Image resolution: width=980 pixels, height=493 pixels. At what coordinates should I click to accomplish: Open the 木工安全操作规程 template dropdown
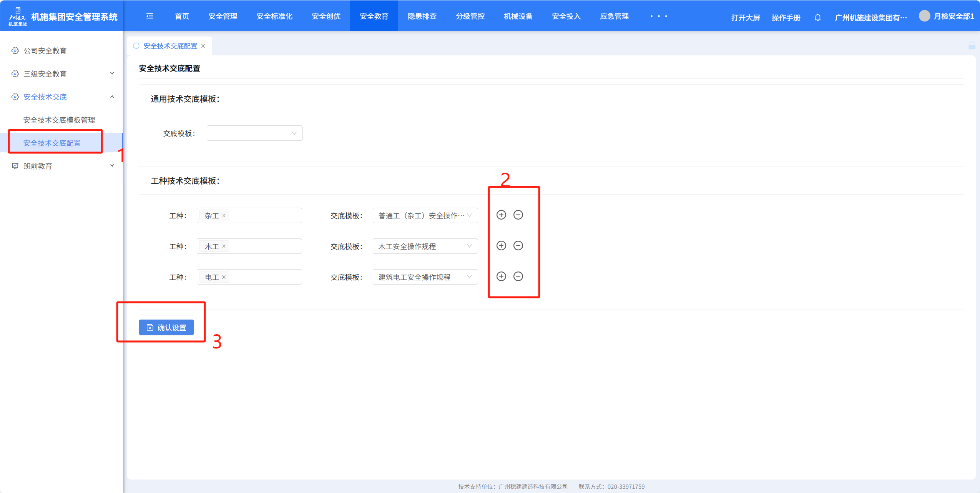pyautogui.click(x=425, y=246)
